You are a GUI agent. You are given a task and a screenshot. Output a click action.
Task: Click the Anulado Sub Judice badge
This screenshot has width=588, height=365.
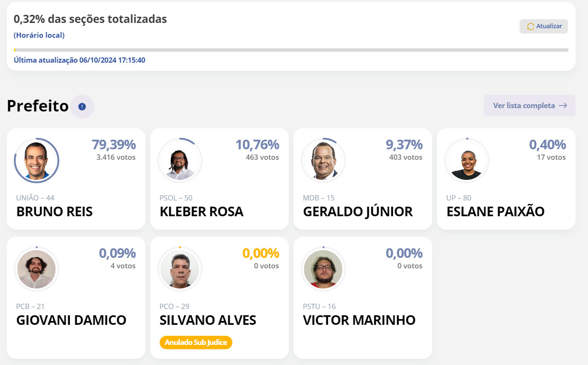196,343
